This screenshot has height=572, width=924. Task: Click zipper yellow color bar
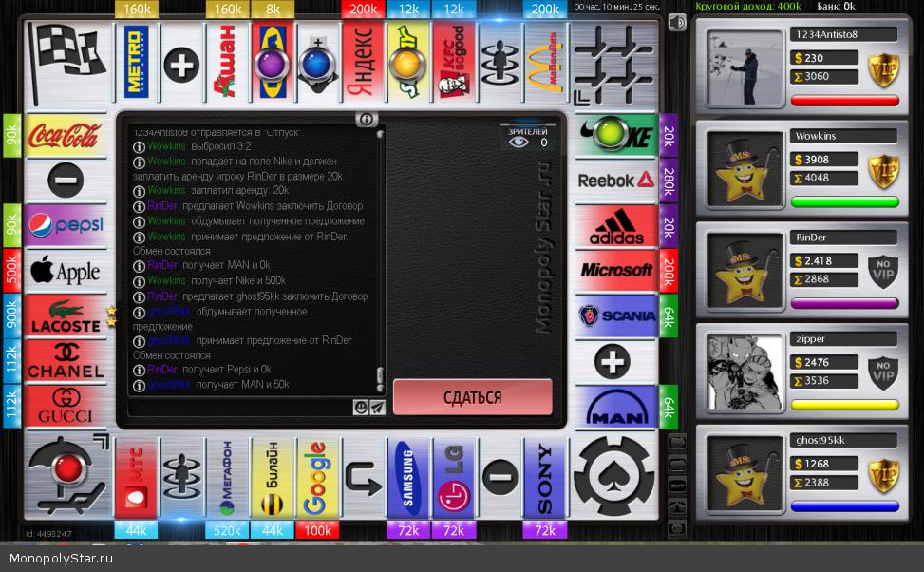coord(844,405)
